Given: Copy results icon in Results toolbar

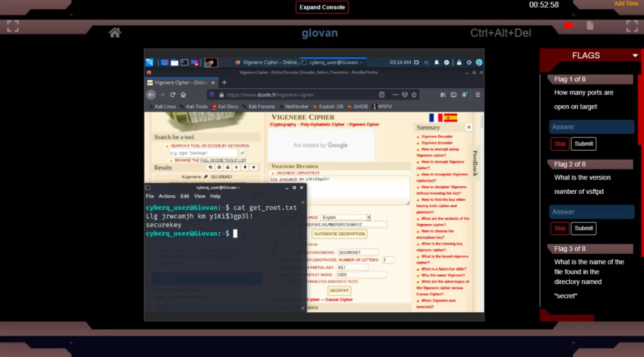Looking at the screenshot, I should (x=210, y=167).
